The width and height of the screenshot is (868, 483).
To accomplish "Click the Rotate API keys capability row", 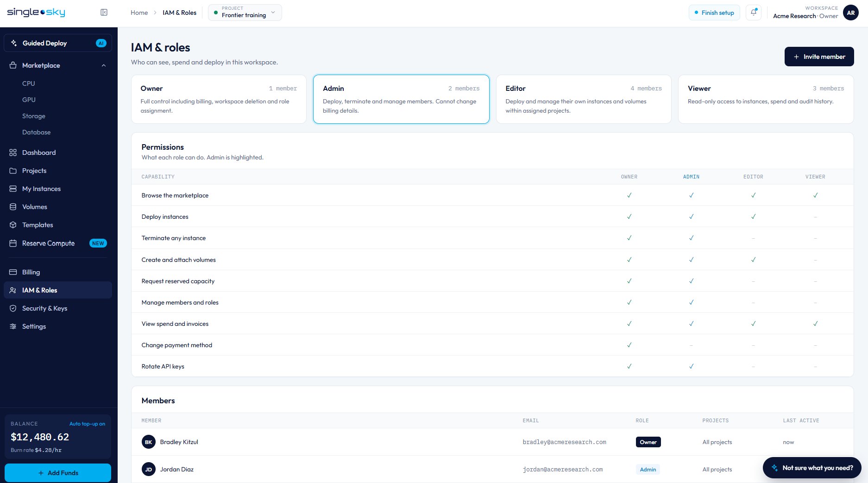I will click(x=492, y=366).
